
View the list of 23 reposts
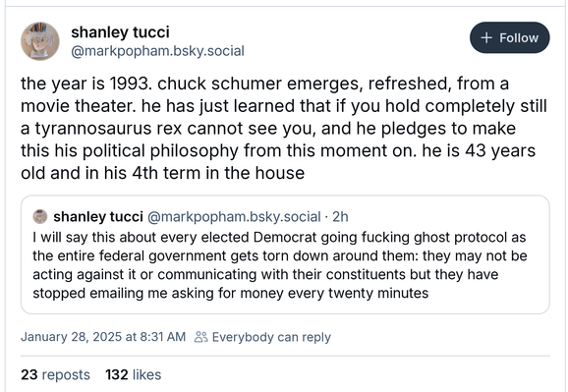(55, 374)
